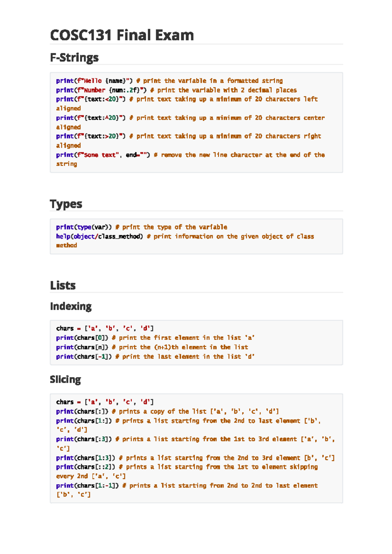This screenshot has width=392, height=554.
Task: Click the Lists section heading
Action: (x=63, y=285)
